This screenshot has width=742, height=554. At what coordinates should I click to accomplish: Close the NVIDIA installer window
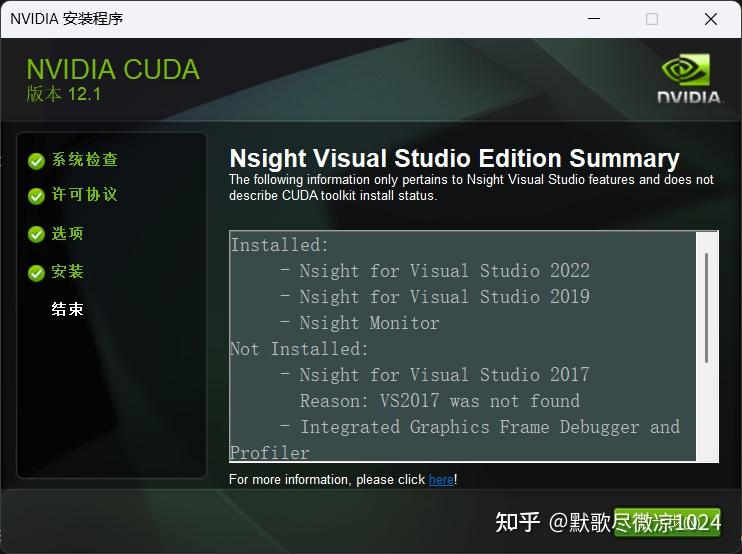[x=711, y=19]
